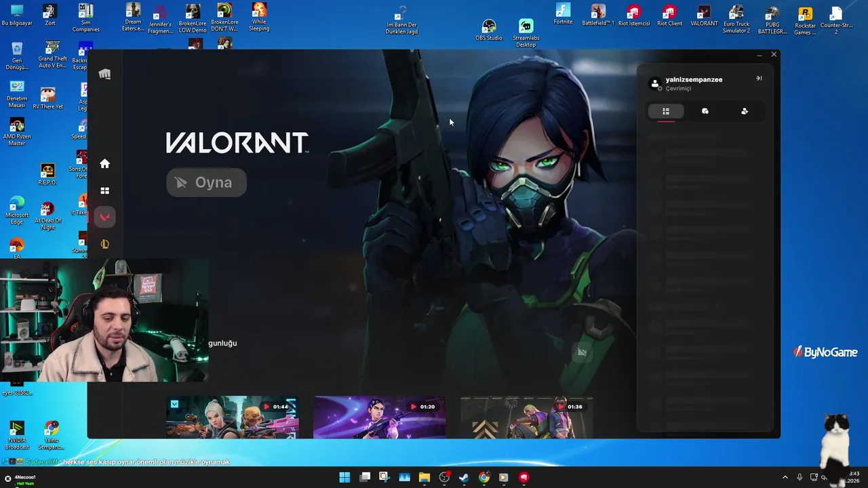The width and height of the screenshot is (868, 488).
Task: Open the Dream Eaters desktop shortcut
Action: point(133,17)
